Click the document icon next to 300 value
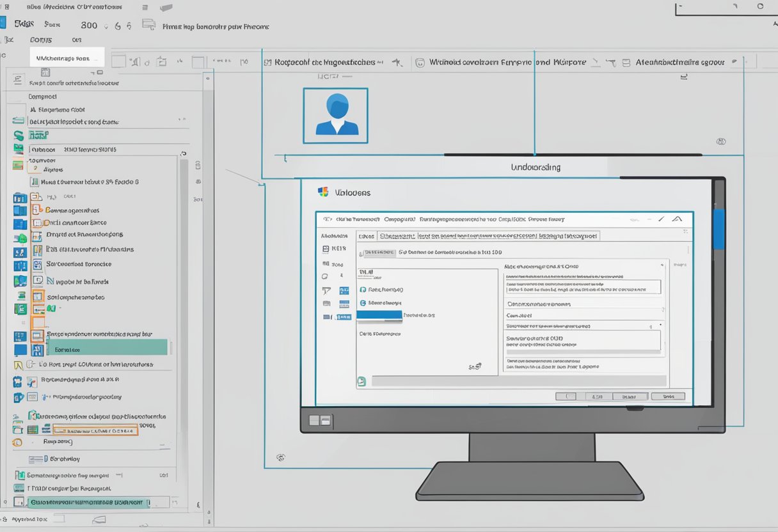Viewport: 778px width, 532px height. tap(148, 26)
